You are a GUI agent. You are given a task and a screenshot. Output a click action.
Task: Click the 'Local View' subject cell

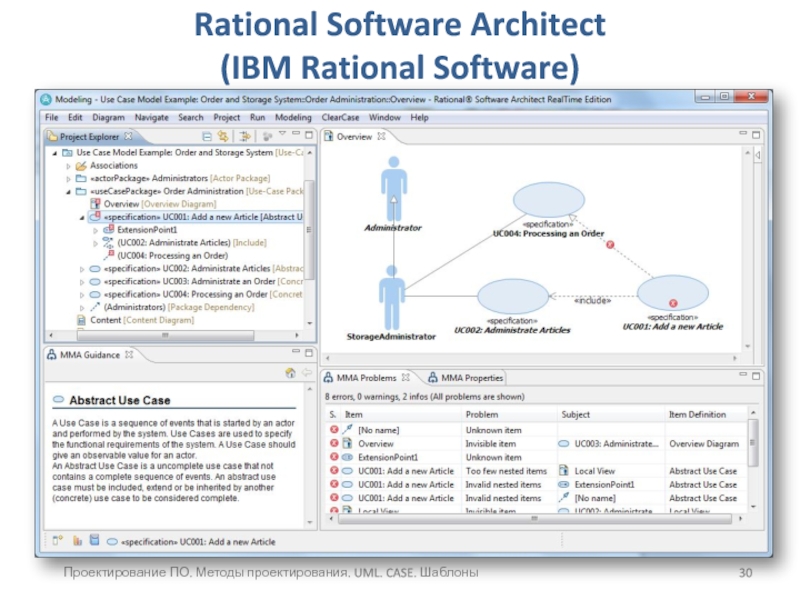click(594, 471)
